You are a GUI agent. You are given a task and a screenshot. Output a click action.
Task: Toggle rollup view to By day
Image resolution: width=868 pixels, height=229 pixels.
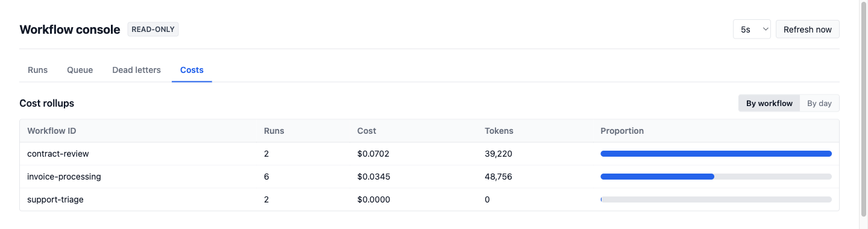click(819, 103)
